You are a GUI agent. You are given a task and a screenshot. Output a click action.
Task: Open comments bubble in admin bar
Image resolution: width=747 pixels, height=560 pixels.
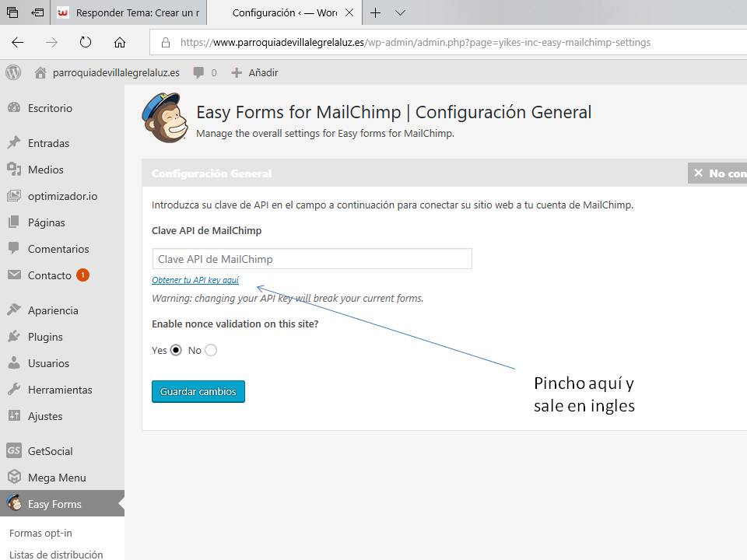pyautogui.click(x=205, y=72)
